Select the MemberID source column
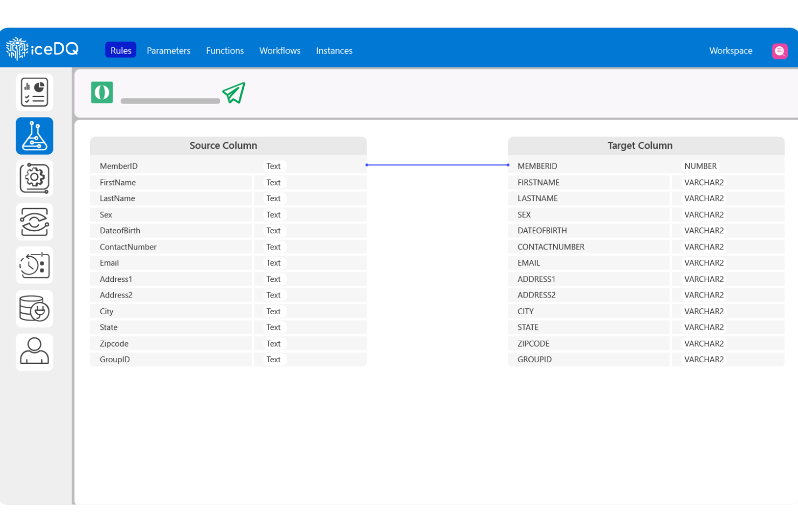Image resolution: width=798 pixels, height=532 pixels. [171, 166]
